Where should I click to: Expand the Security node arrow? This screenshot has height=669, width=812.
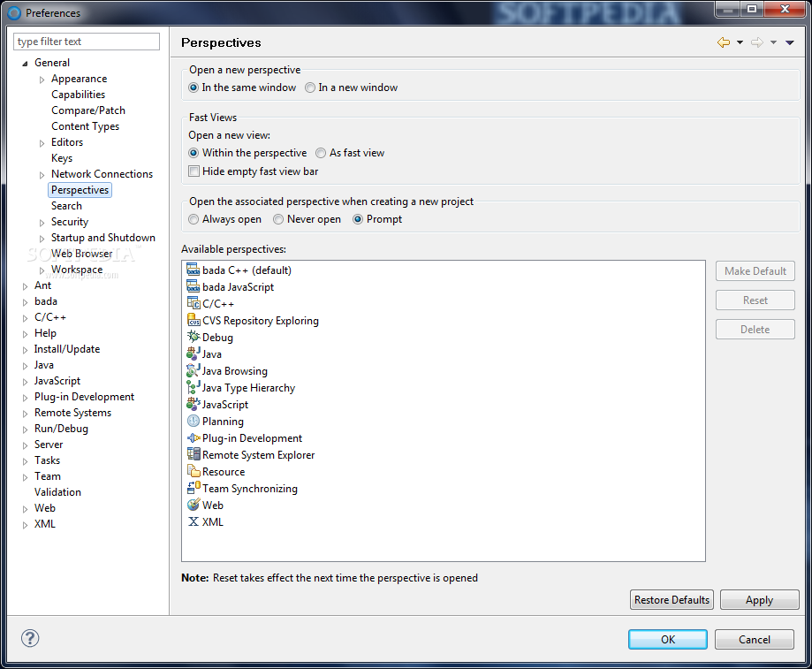(42, 224)
